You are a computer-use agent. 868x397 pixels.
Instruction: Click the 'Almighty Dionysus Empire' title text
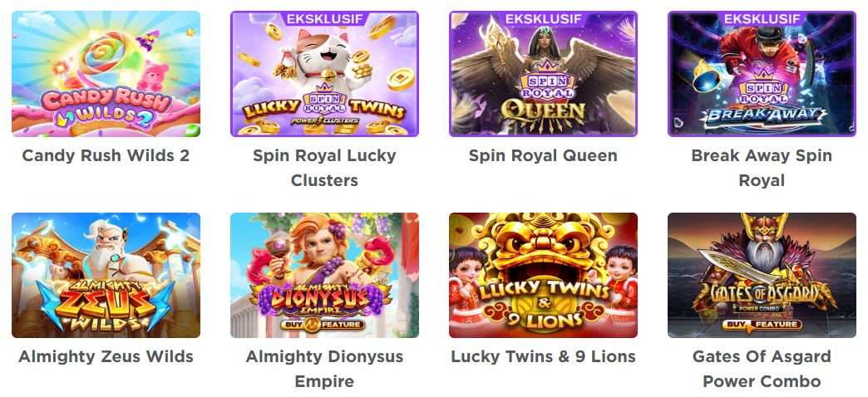click(324, 369)
